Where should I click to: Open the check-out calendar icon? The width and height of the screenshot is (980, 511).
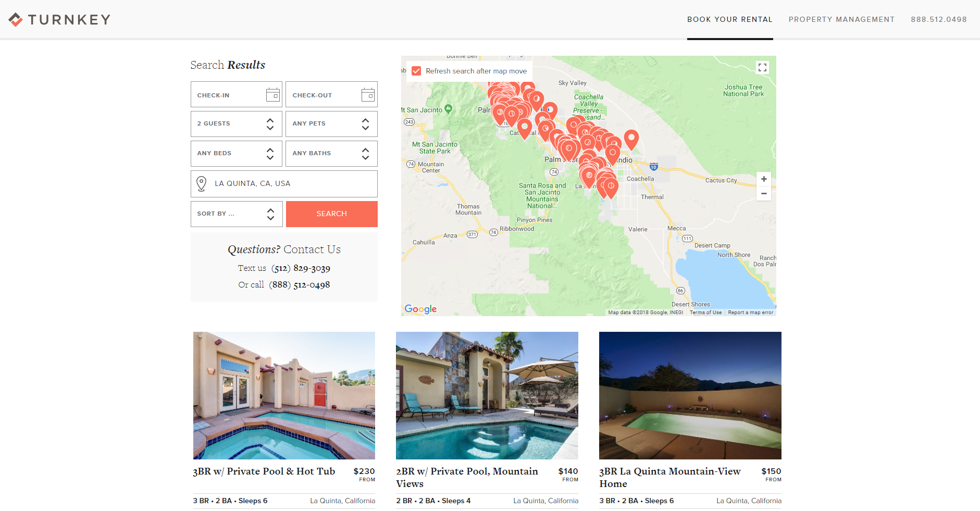(368, 95)
